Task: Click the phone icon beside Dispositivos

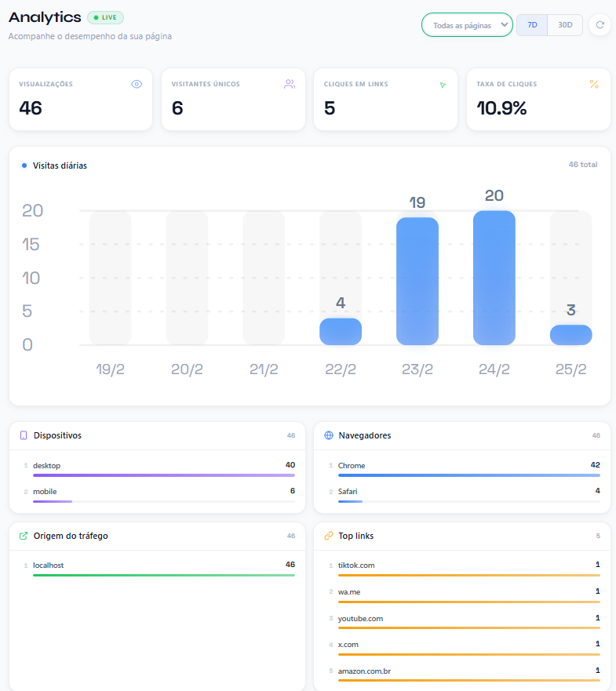Action: (x=24, y=435)
